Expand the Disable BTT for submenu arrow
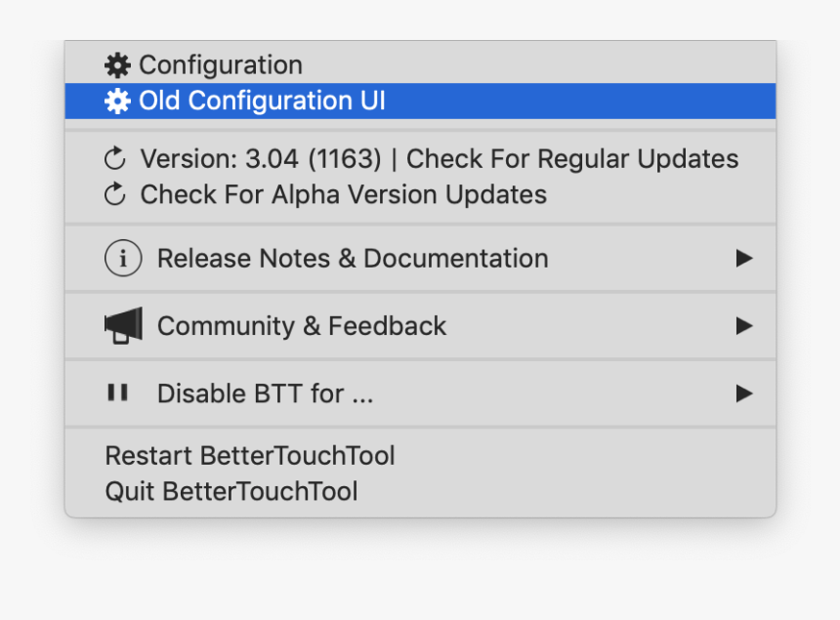This screenshot has width=840, height=620. pos(744,393)
